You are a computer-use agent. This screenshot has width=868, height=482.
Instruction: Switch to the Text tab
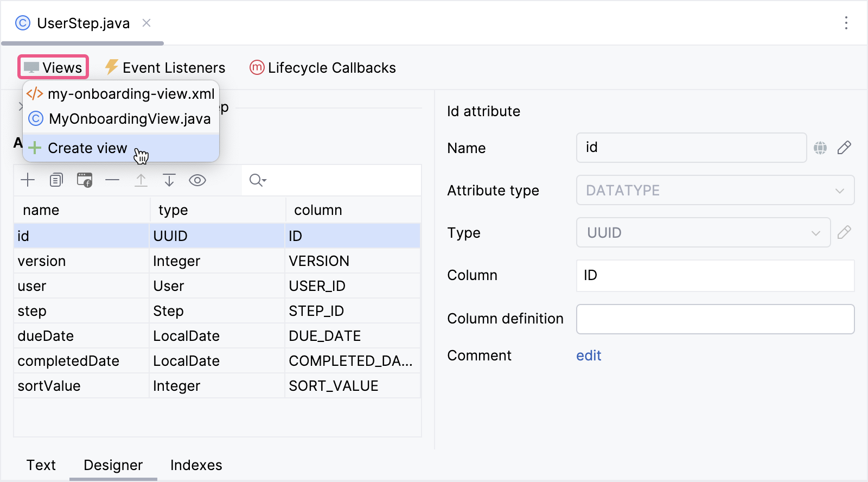[x=41, y=465]
